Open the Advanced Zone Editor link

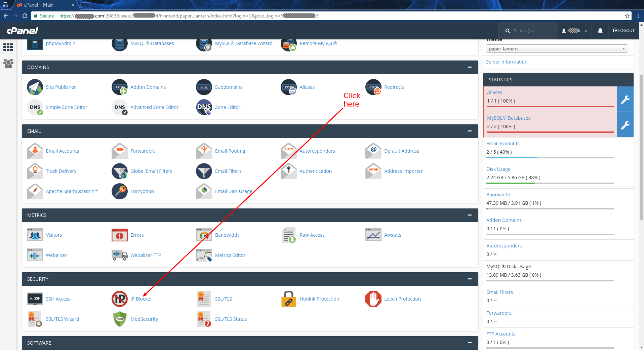pos(154,107)
